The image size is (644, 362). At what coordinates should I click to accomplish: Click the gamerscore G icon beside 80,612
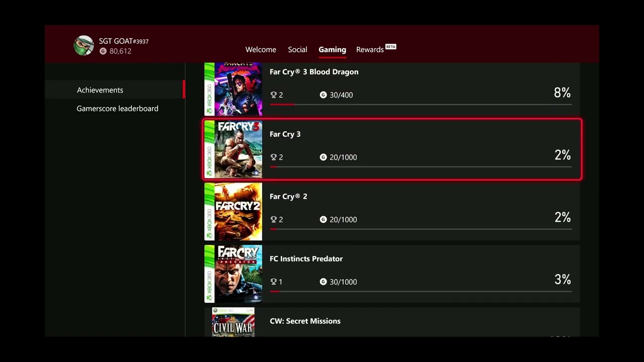(103, 51)
